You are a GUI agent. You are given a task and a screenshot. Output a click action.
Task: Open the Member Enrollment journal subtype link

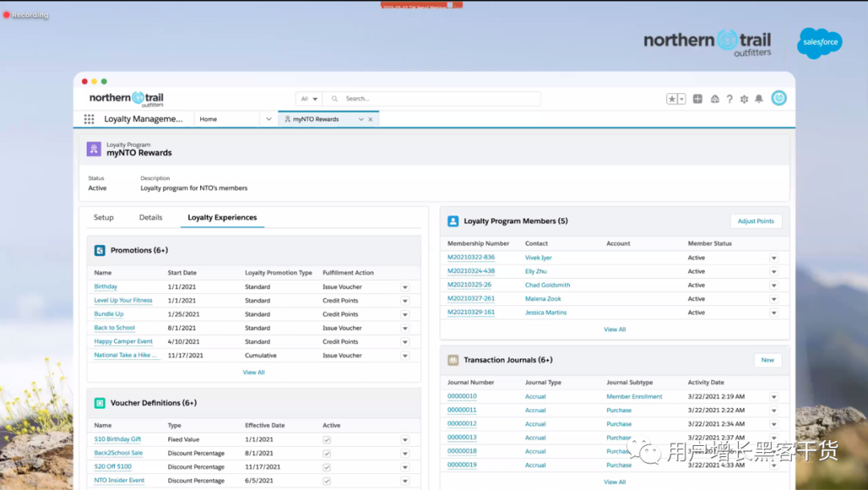pos(634,397)
